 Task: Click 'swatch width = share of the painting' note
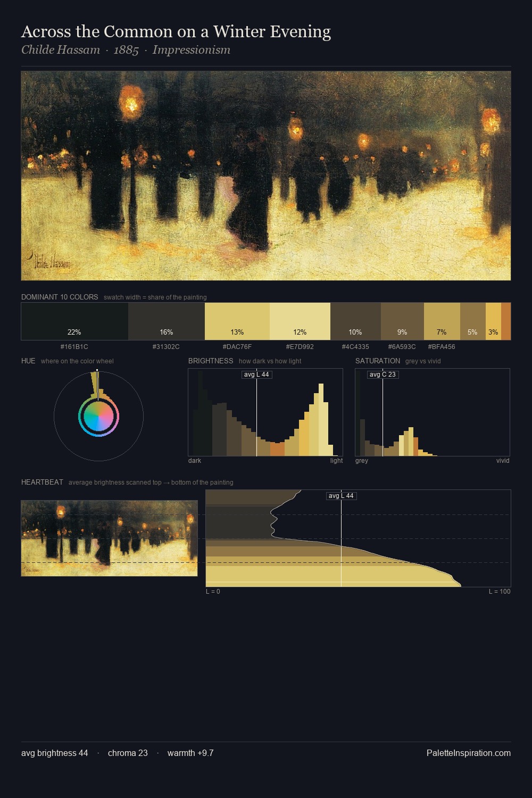155,297
